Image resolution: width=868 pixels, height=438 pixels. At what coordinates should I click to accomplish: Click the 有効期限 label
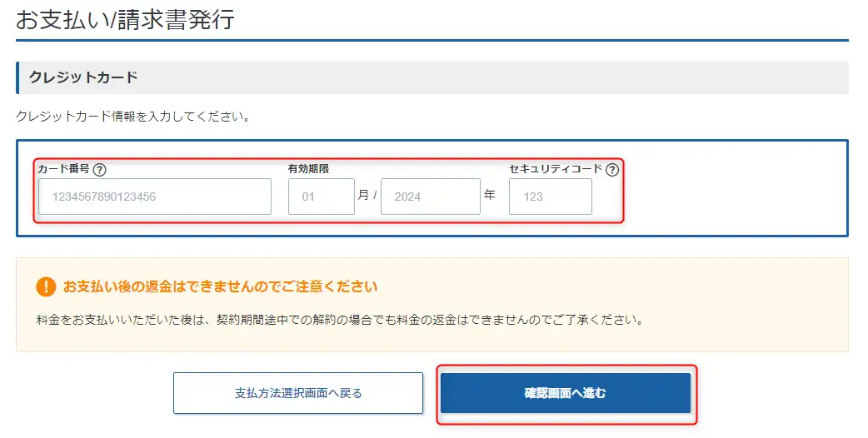(x=308, y=169)
